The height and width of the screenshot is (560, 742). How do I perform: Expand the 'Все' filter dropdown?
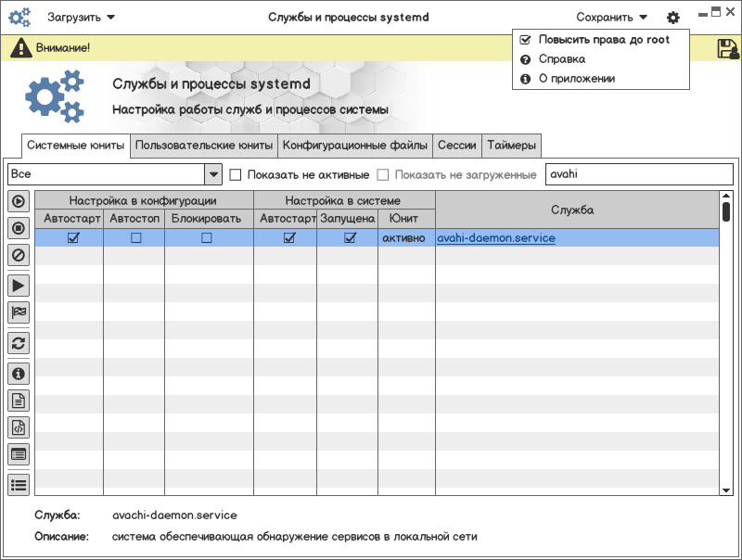pyautogui.click(x=213, y=174)
